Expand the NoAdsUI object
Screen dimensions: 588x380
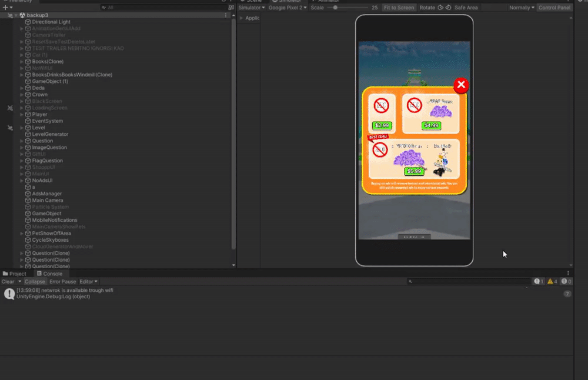[22, 181]
